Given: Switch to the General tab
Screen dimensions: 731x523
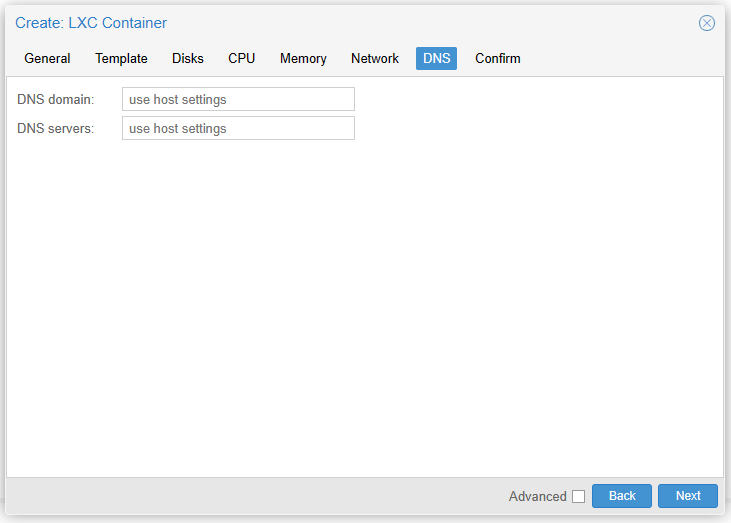Looking at the screenshot, I should click(x=47, y=59).
